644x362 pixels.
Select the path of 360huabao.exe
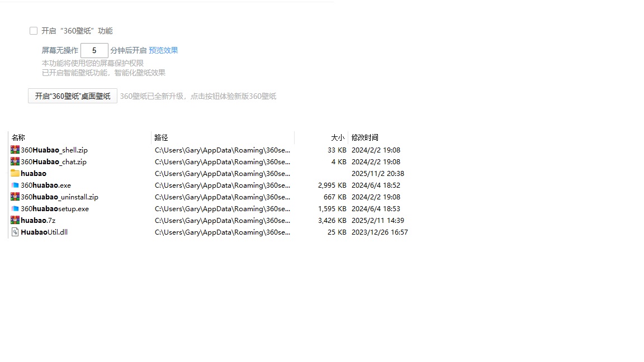click(222, 185)
